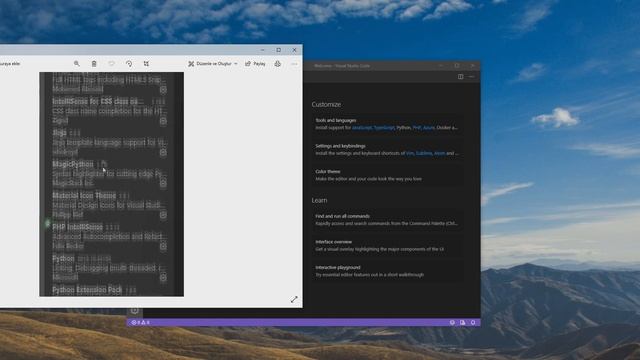Click the Vim link under Settings and keybindings
Image resolution: width=640 pixels, height=360 pixels.
pyautogui.click(x=410, y=153)
